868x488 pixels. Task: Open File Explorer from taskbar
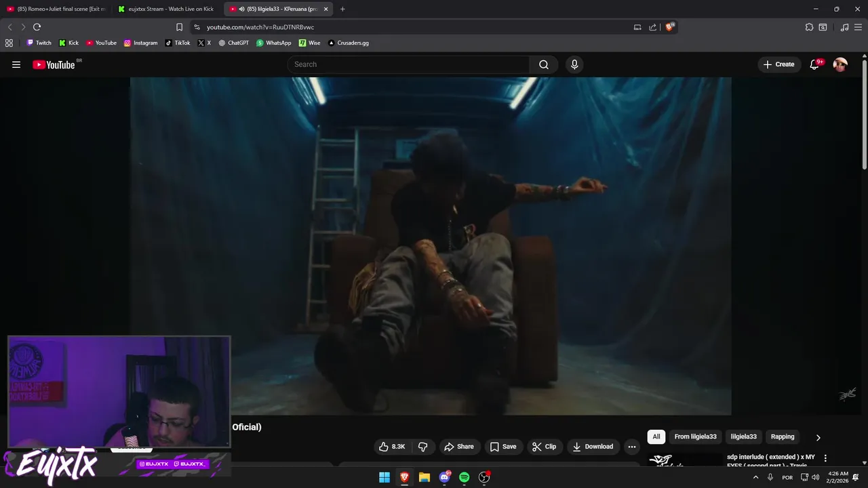[x=425, y=477]
